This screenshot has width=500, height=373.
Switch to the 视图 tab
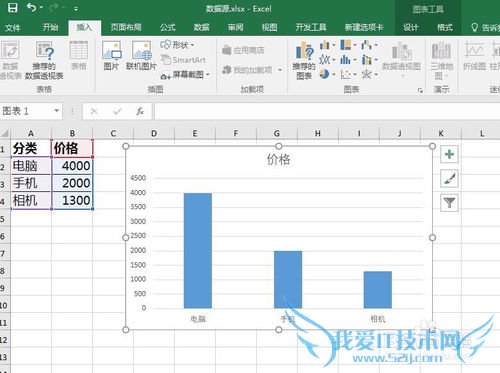269,27
